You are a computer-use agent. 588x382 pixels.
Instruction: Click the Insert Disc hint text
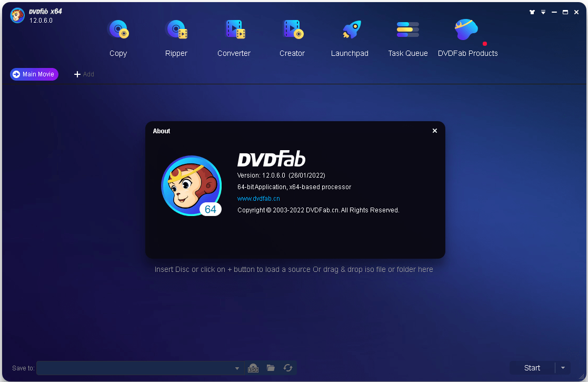[294, 269]
